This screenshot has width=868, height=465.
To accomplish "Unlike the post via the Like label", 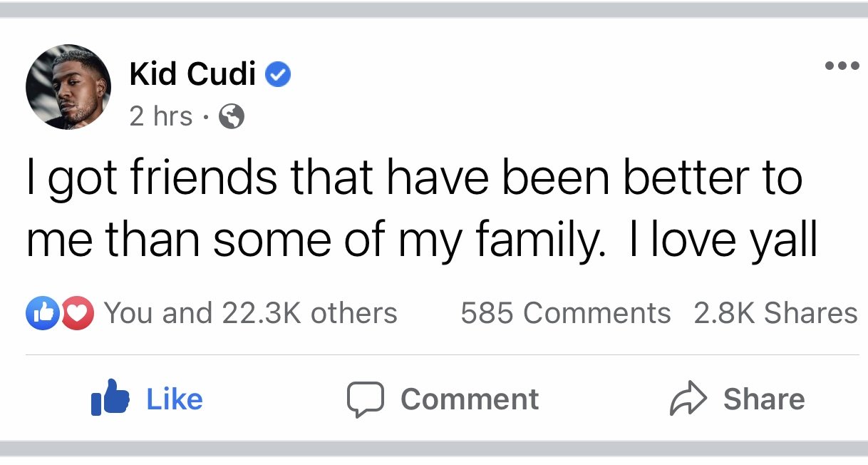I will 175,399.
